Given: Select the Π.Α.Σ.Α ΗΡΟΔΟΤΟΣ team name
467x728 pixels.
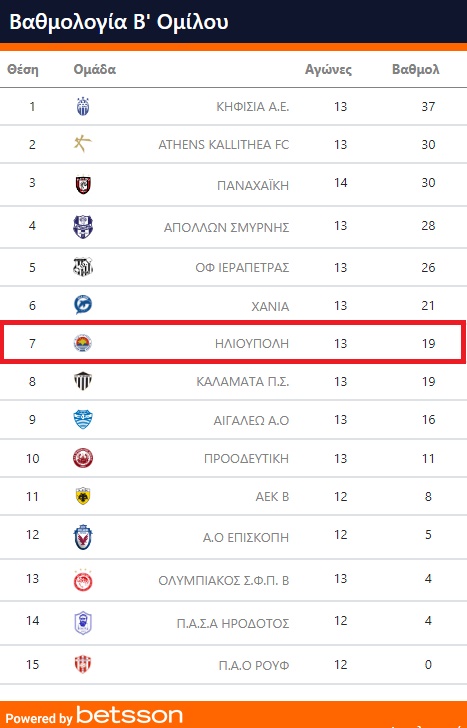Looking at the screenshot, I should click(233, 624).
